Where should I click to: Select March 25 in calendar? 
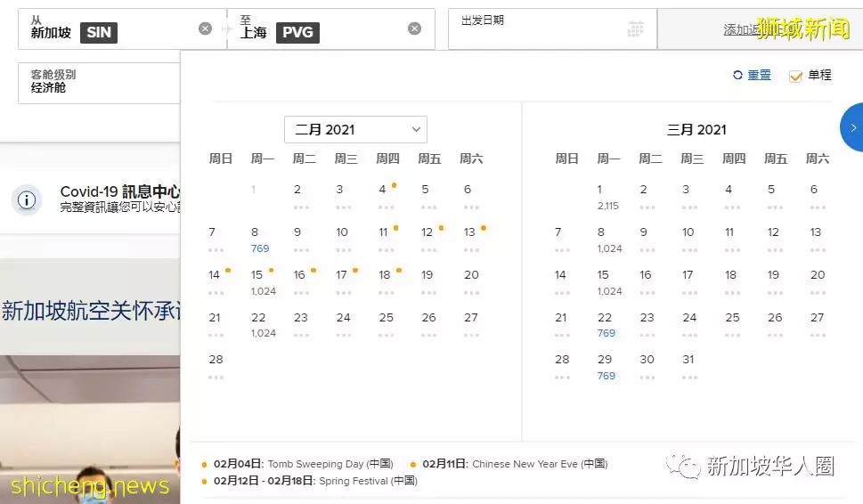(x=732, y=325)
